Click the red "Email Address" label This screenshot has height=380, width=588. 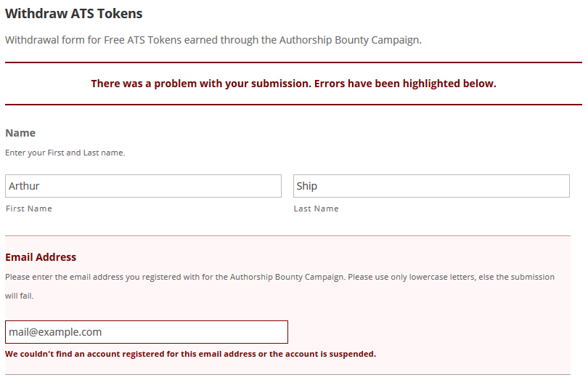(x=41, y=257)
